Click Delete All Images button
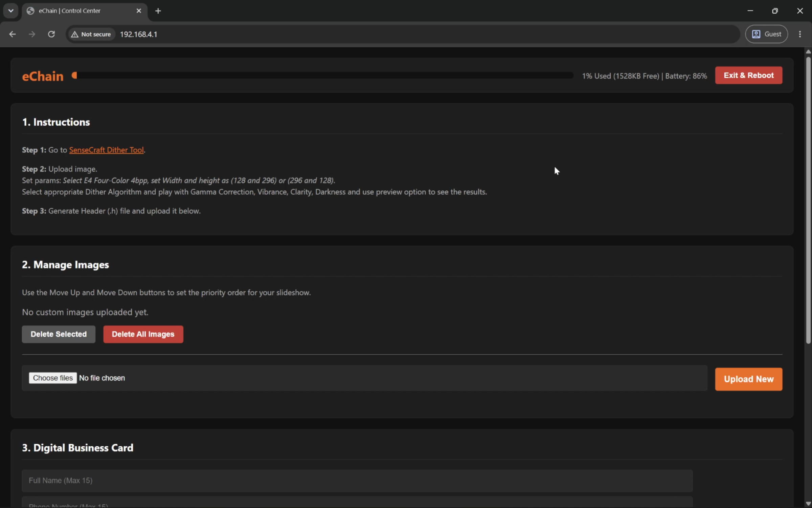 [x=143, y=334]
